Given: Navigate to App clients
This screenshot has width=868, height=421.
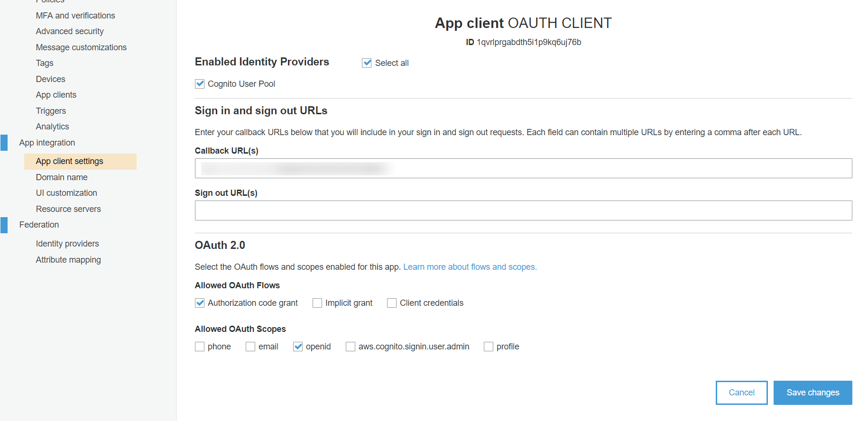Looking at the screenshot, I should tap(56, 95).
